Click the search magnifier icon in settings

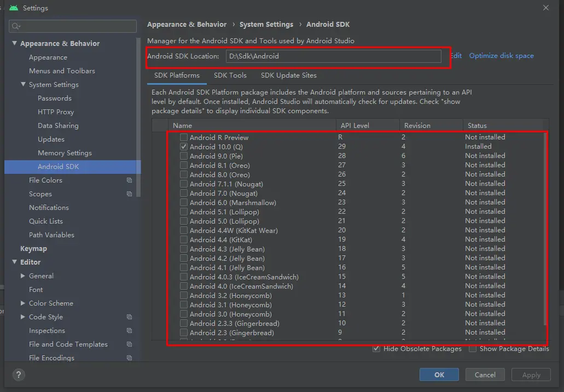point(16,26)
